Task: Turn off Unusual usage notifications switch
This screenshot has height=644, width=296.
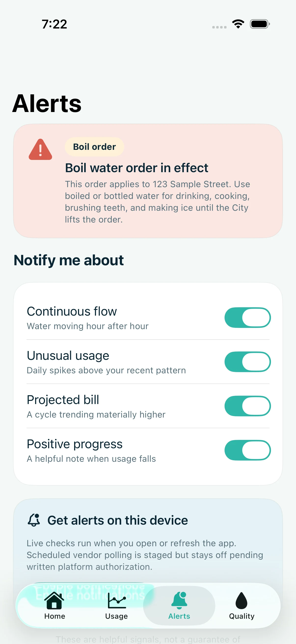Action: (x=248, y=362)
